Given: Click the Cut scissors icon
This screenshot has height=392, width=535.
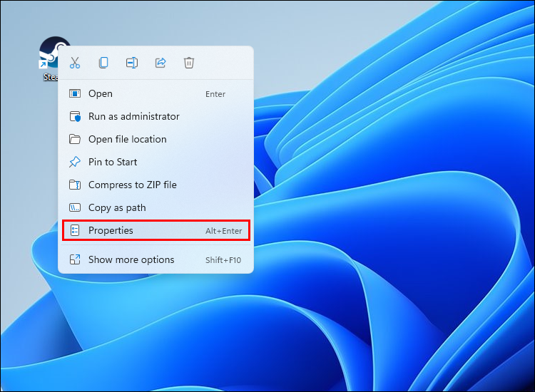Looking at the screenshot, I should click(75, 63).
